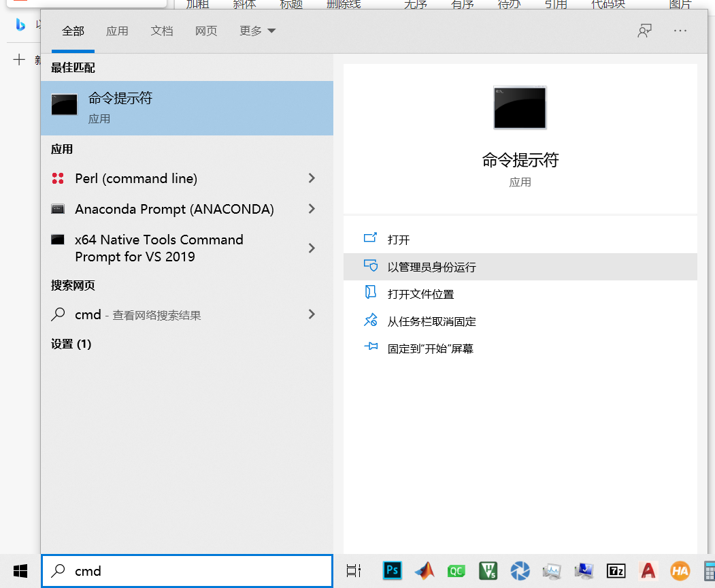Expand the Perl (command line) result arrow
The width and height of the screenshot is (715, 588).
tap(312, 178)
